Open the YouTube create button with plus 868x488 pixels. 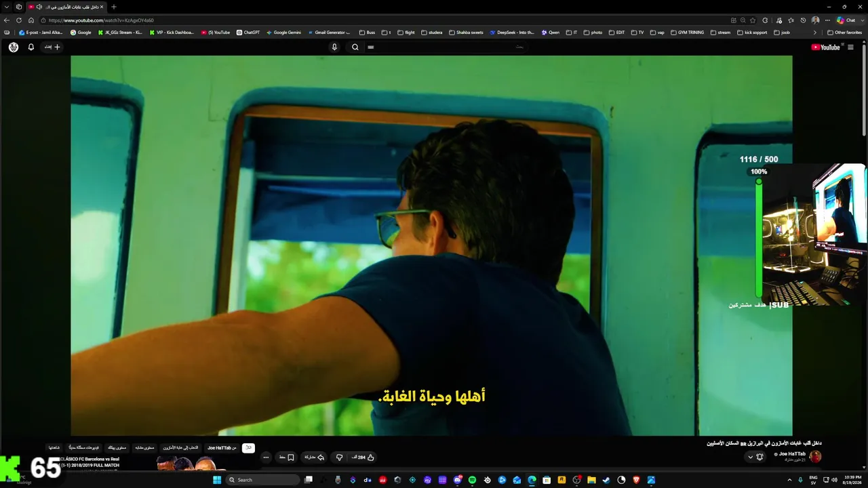[x=53, y=47]
